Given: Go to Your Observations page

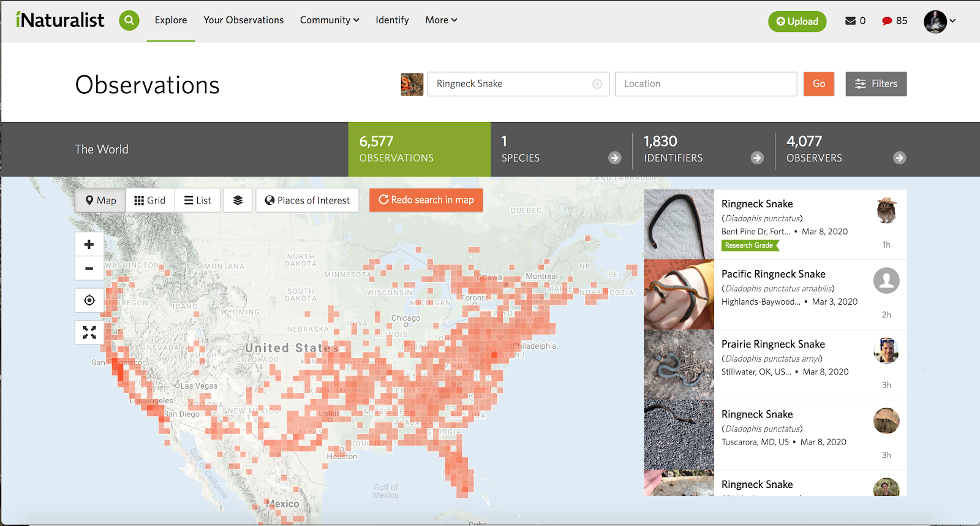Looking at the screenshot, I should coord(243,20).
